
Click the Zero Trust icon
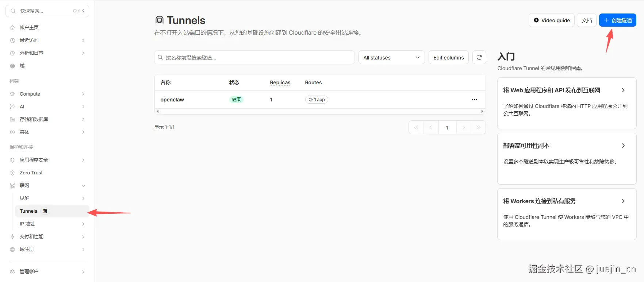click(12, 173)
